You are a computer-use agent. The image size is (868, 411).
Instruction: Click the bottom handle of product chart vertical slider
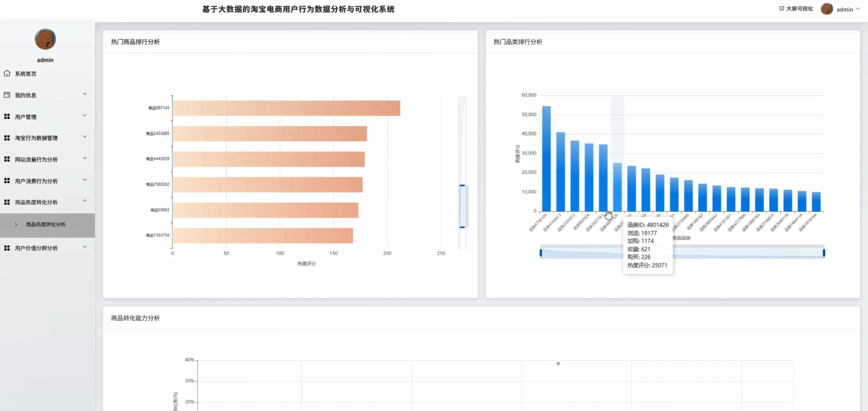click(x=462, y=227)
